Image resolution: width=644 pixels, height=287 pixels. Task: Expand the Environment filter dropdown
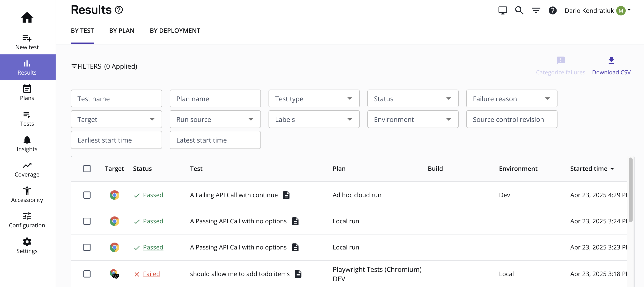413,120
